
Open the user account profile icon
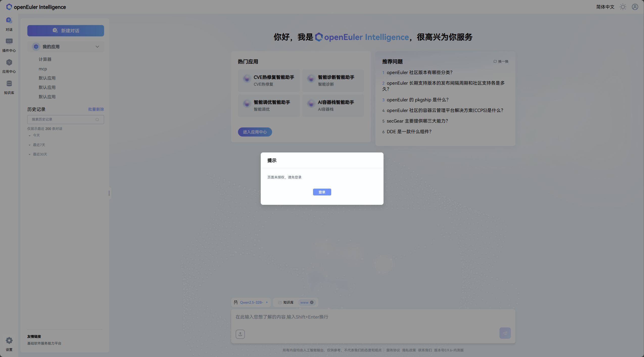coord(635,7)
